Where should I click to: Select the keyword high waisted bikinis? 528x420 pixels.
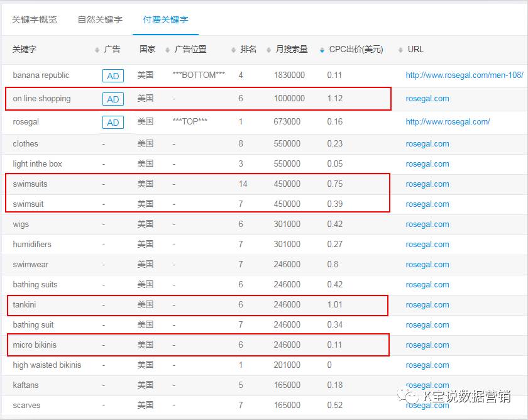[47, 365]
